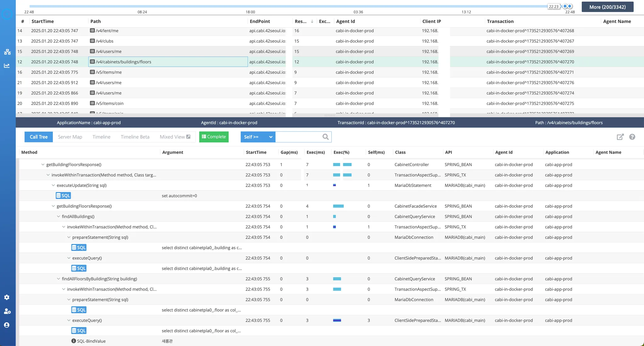Collapse top getBuildingFloorsResponse() CabinetController node
The height and width of the screenshot is (346, 644).
pyautogui.click(x=43, y=165)
